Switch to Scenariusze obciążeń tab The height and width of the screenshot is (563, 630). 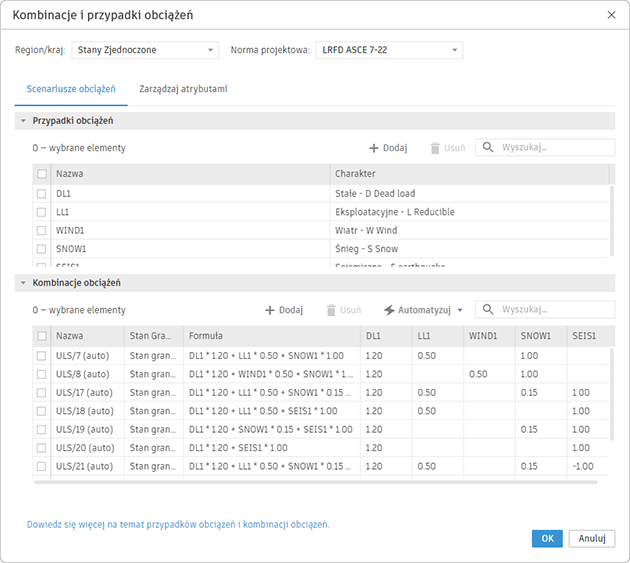[71, 89]
